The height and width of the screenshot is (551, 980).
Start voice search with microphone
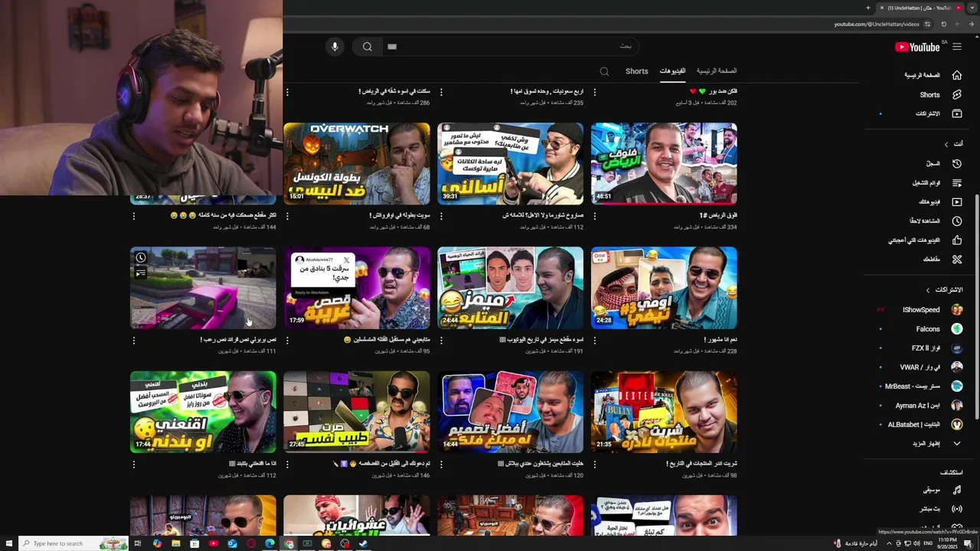tap(335, 47)
